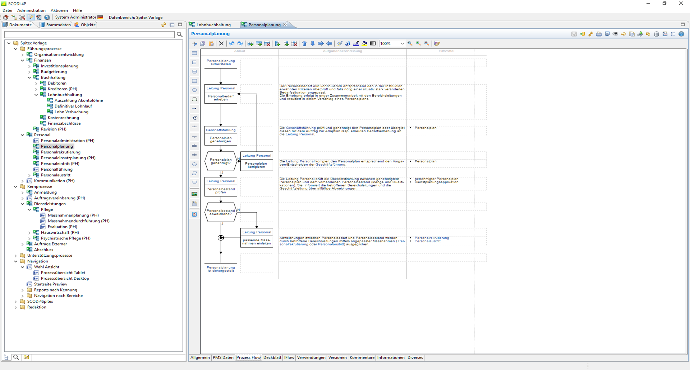Select Budgetierung in the tree
The height and width of the screenshot is (370, 690).
click(x=54, y=72)
